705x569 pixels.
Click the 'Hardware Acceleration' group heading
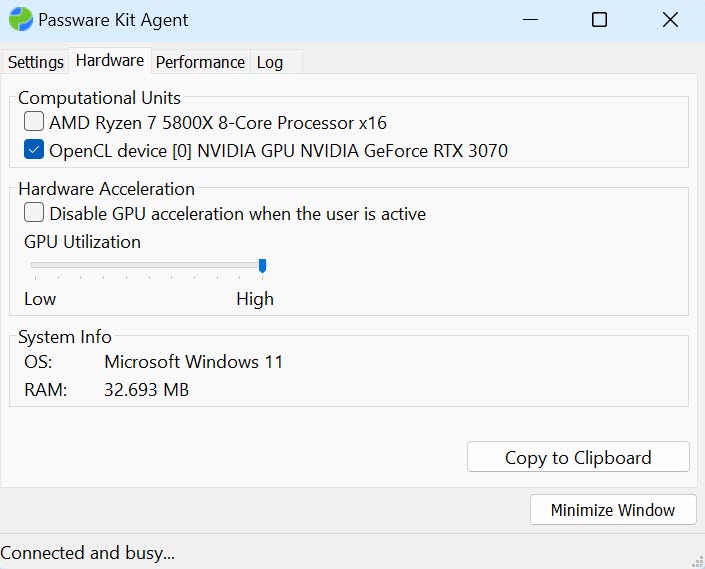[x=107, y=189]
